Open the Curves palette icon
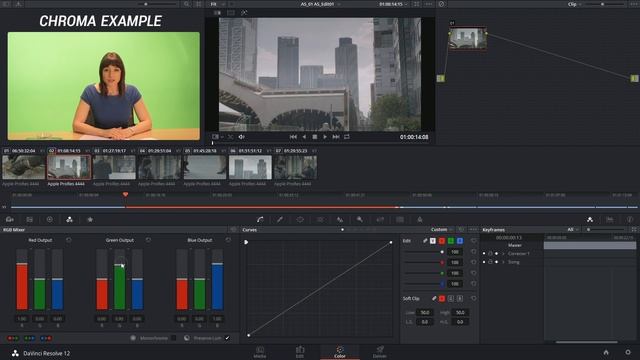This screenshot has height=360, width=640. [x=260, y=220]
